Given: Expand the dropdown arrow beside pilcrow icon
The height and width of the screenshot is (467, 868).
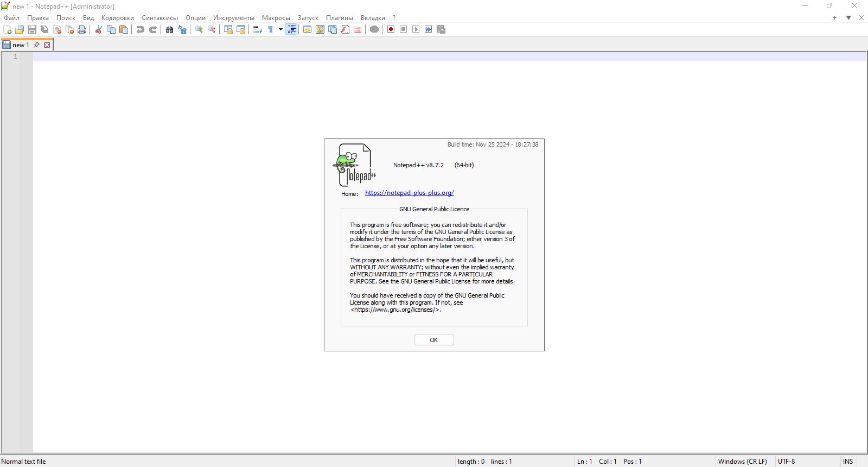Looking at the screenshot, I should [x=280, y=29].
